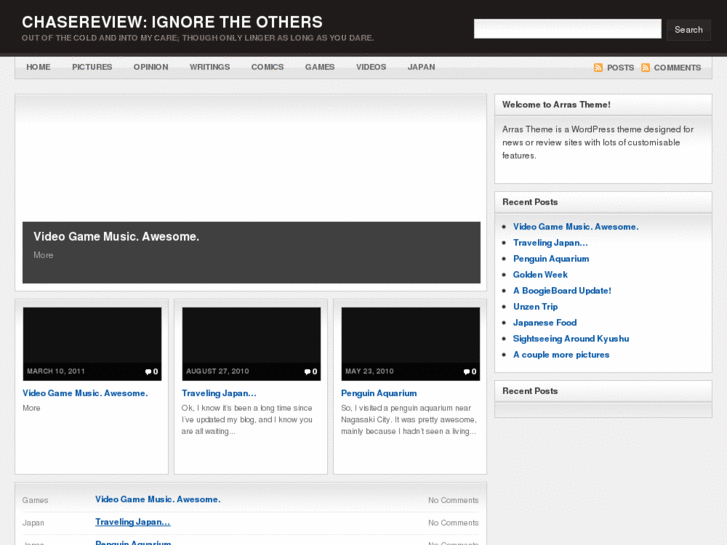Click comment bubble icon on May 23 thumbnail
This screenshot has height=545, width=727.
[466, 372]
